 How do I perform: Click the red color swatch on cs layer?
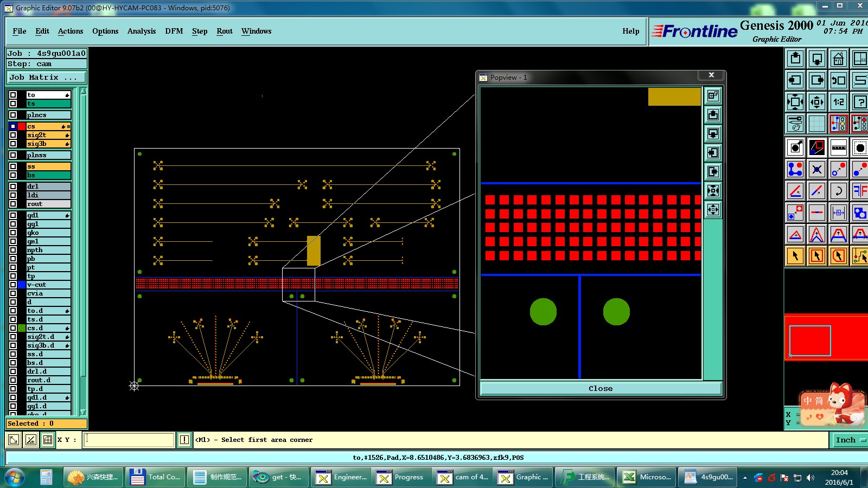[x=22, y=126]
